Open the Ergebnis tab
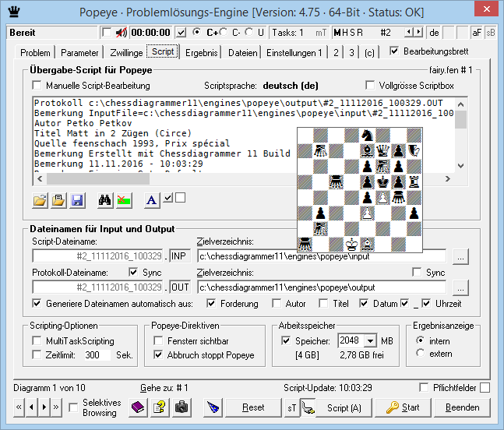 pos(202,52)
